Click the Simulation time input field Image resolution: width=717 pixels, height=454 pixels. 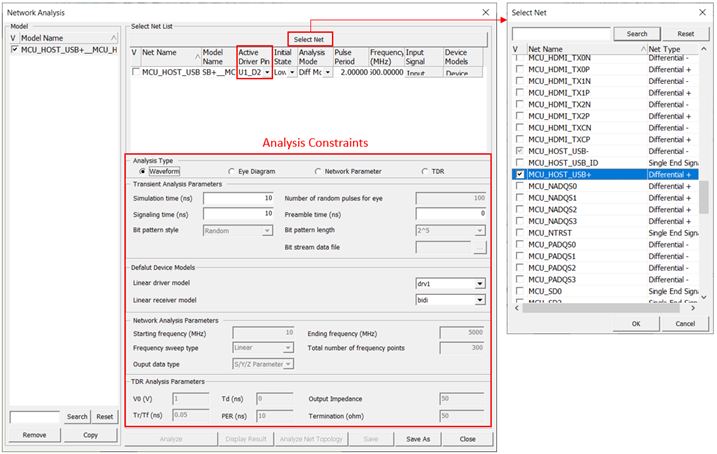click(238, 198)
